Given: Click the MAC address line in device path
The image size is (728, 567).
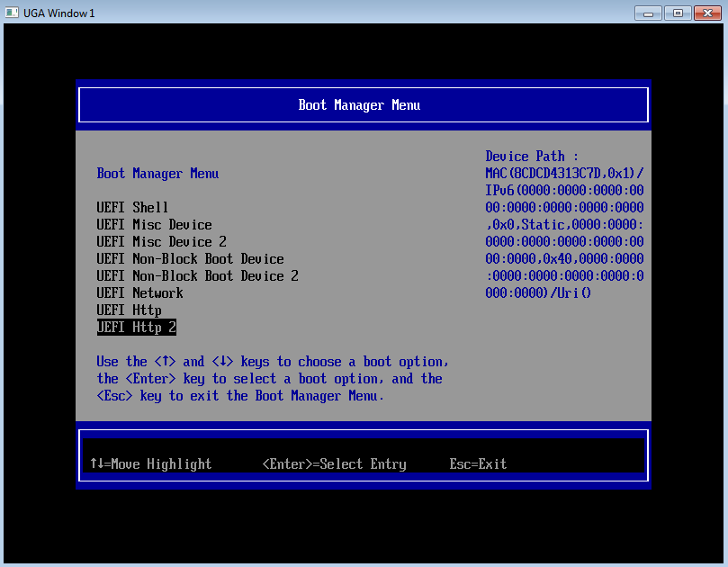Looking at the screenshot, I should pos(564,174).
